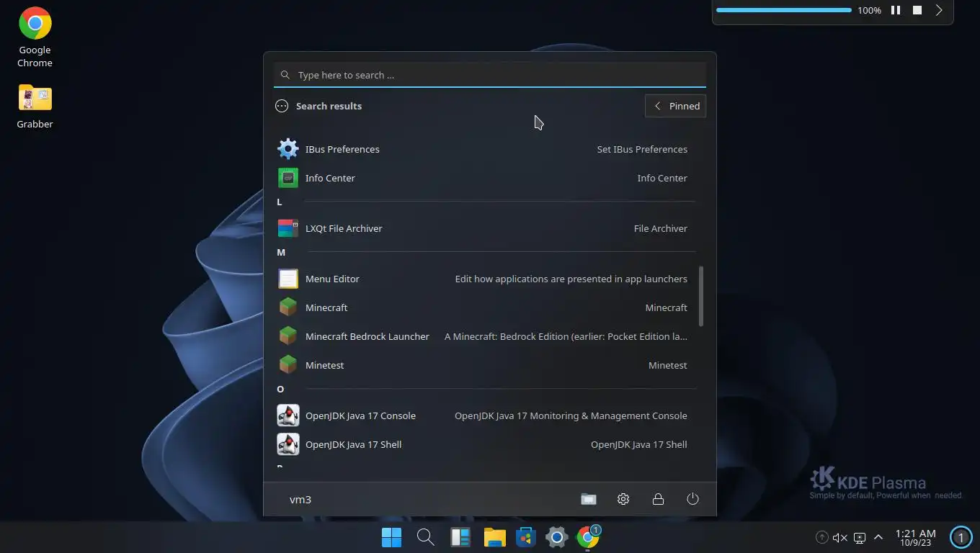Viewport: 980px width, 553px height.
Task: Pause the recording in the top overlay
Action: (896, 10)
